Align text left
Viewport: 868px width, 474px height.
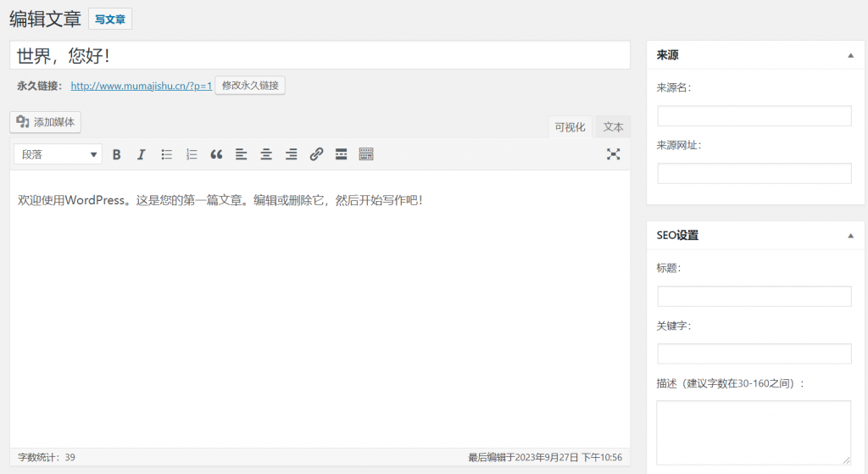(241, 154)
